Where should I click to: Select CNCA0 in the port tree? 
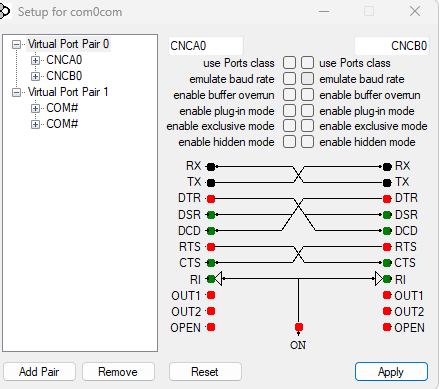click(64, 60)
